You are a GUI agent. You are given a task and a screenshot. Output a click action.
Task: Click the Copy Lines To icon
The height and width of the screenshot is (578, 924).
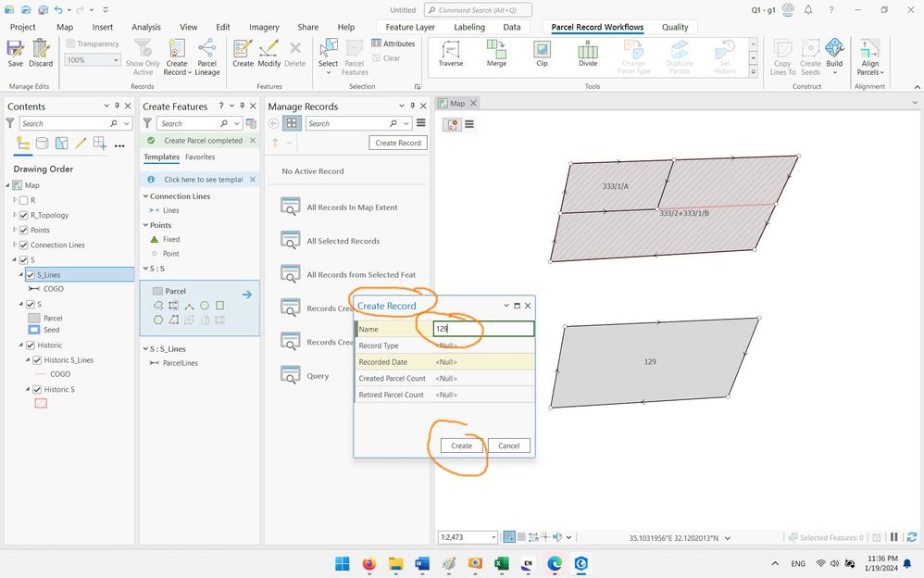pos(782,48)
